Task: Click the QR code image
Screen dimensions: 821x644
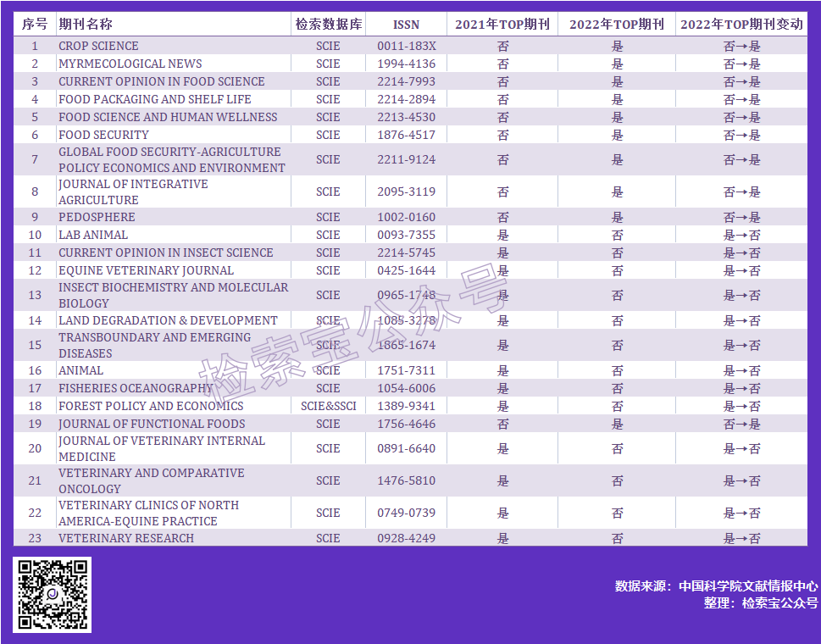Action: [x=52, y=595]
